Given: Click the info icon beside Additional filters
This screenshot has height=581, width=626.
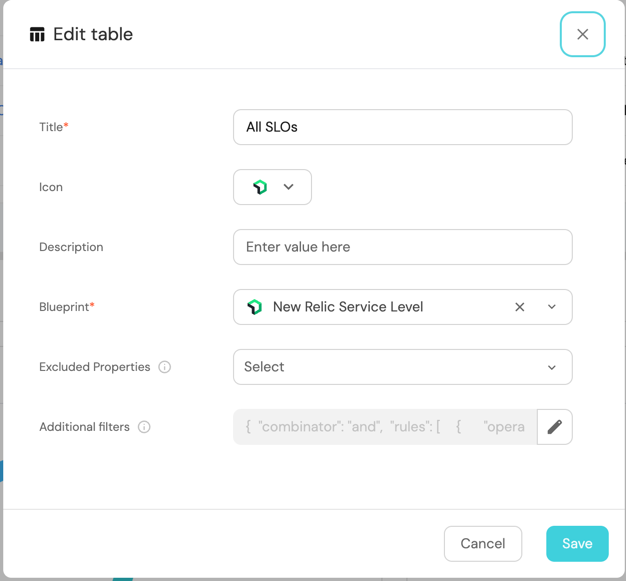Looking at the screenshot, I should click(144, 427).
